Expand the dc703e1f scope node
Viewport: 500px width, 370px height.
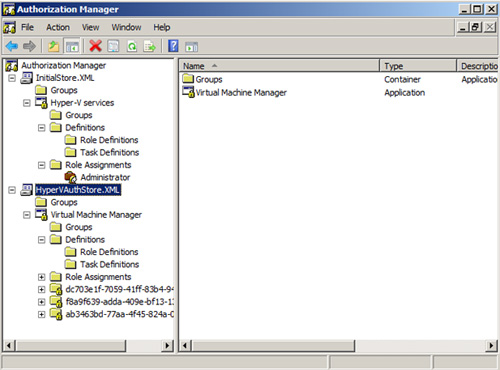41,289
